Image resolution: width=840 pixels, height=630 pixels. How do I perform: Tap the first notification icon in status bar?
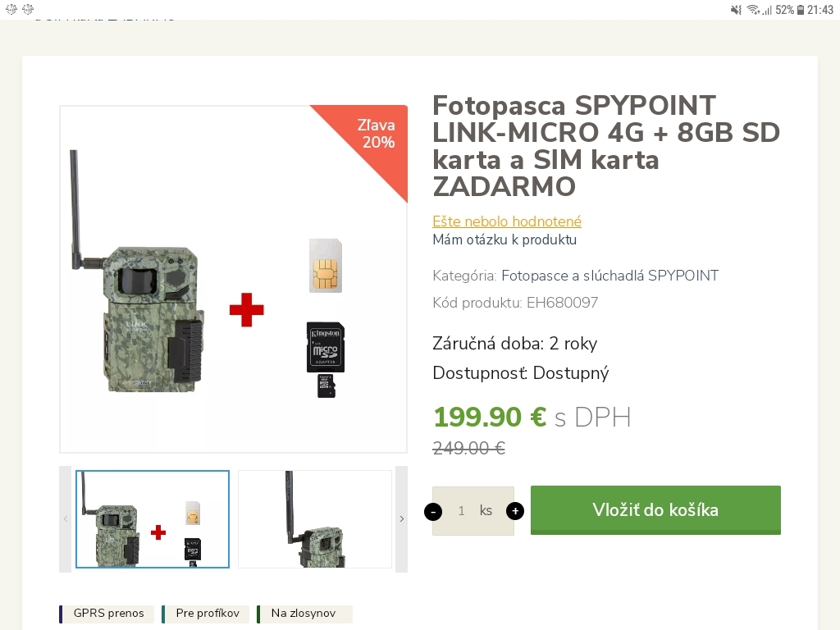pos(11,9)
